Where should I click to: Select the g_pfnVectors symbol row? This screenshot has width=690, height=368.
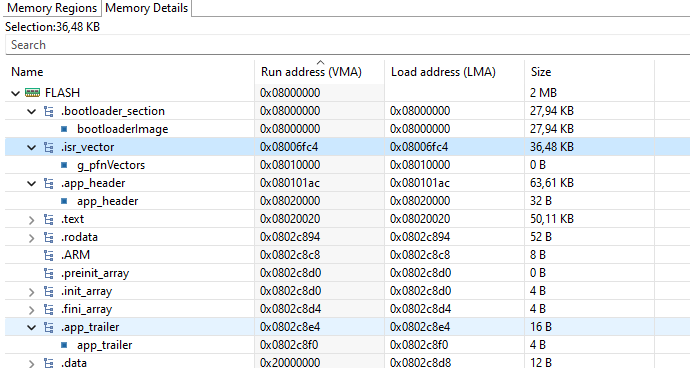click(x=111, y=165)
